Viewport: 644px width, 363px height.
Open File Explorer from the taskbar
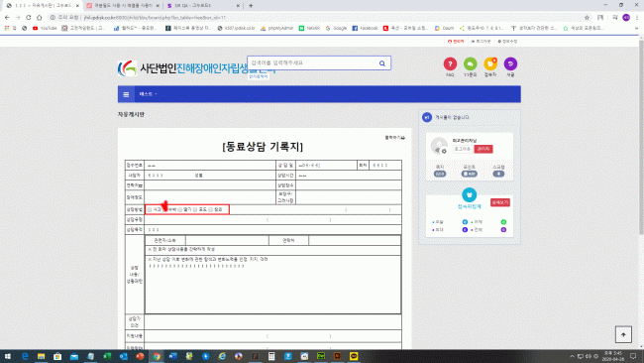(x=41, y=356)
